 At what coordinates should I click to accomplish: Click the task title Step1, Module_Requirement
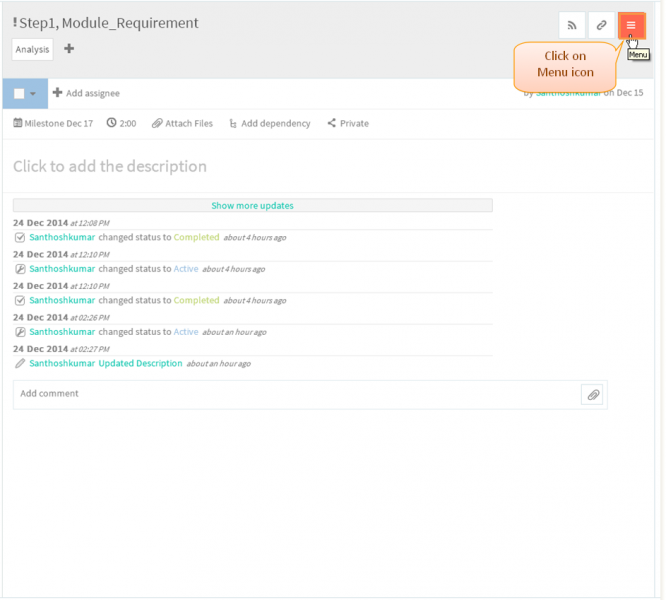coord(109,23)
